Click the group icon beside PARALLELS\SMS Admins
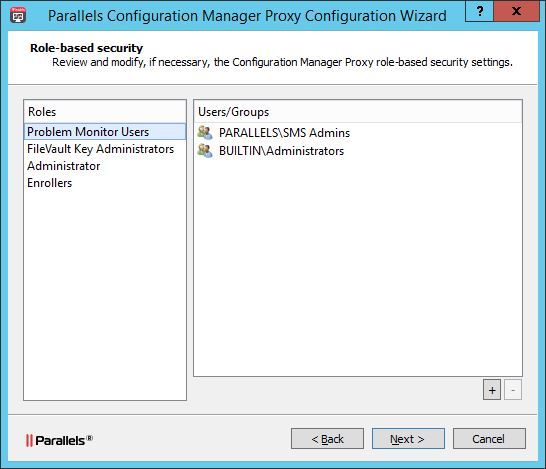Screen dimensions: 546x469 click(x=205, y=133)
